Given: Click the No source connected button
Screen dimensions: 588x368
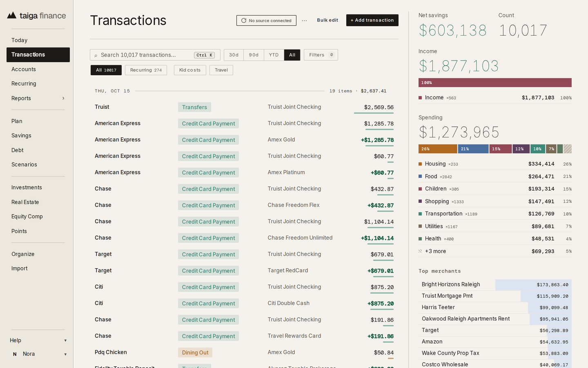Looking at the screenshot, I should click(267, 20).
